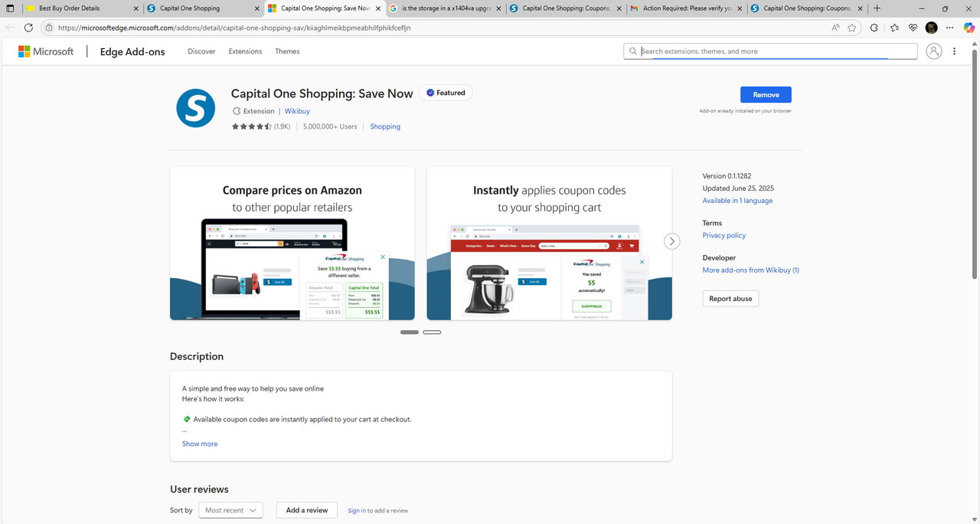980x524 pixels.
Task: Expand description with Show more
Action: [200, 444]
